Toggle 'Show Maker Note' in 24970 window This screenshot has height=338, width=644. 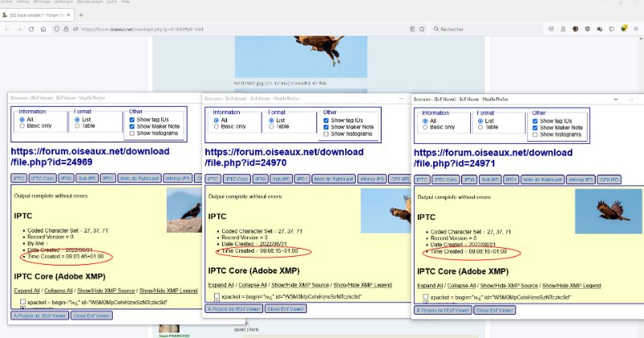326,127
